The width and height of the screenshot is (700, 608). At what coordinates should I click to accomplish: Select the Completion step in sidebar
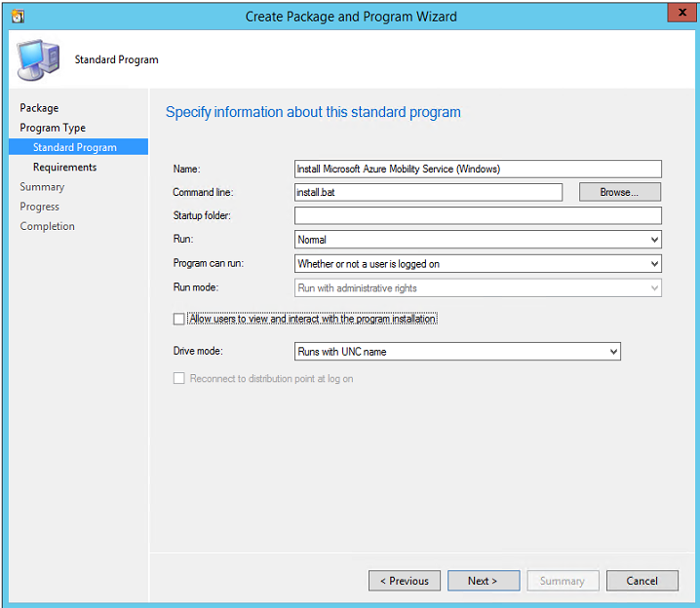click(x=48, y=226)
